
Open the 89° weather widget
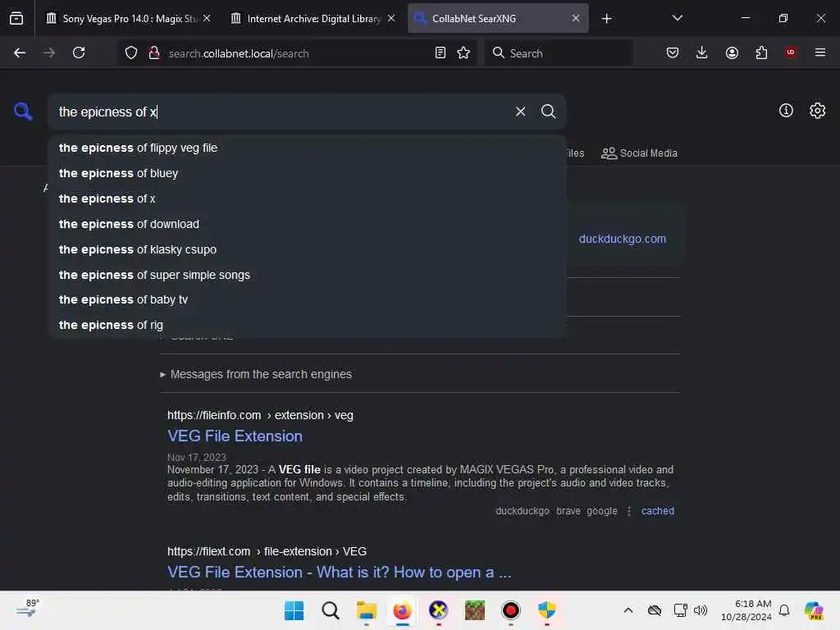(x=28, y=609)
